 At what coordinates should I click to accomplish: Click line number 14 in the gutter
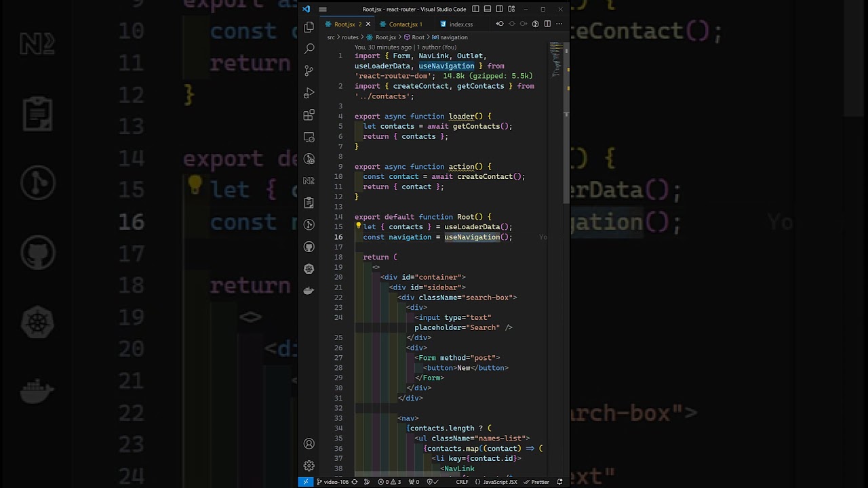point(338,217)
